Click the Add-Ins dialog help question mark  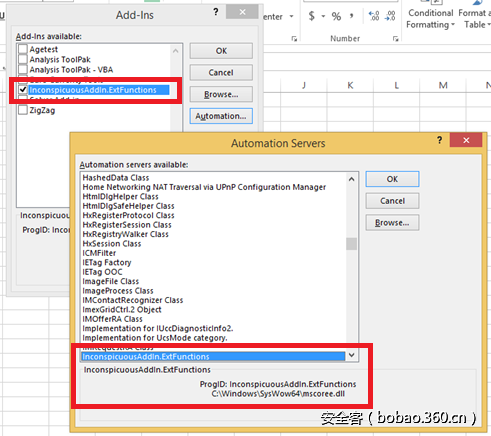point(216,12)
